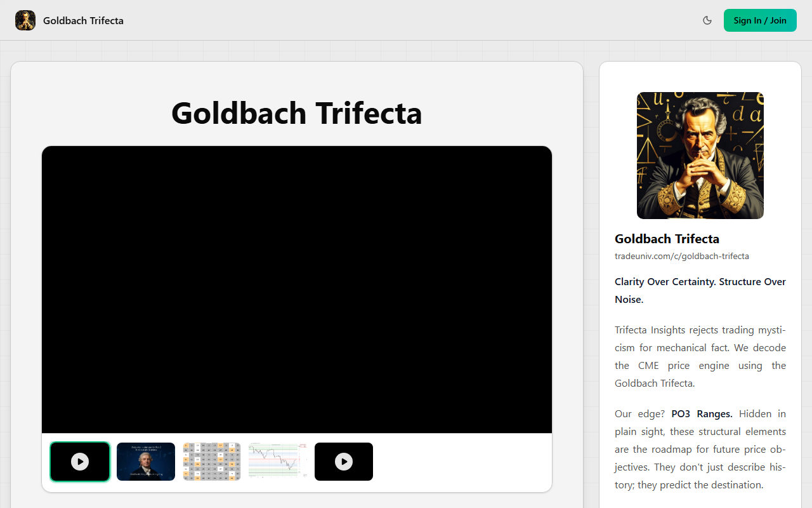Select the number grid table thumbnail
This screenshot has height=508, width=812.
[212, 462]
